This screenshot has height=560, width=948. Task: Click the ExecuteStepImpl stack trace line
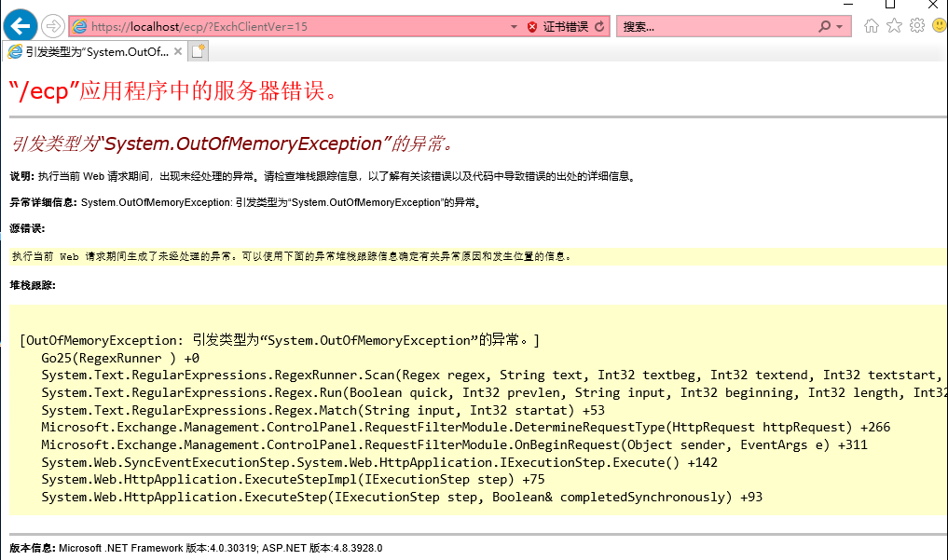tap(293, 479)
